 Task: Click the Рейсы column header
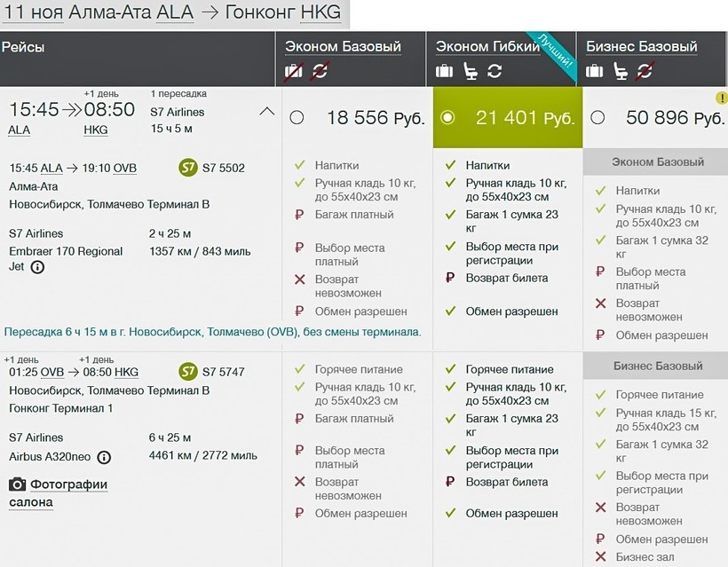(x=24, y=47)
